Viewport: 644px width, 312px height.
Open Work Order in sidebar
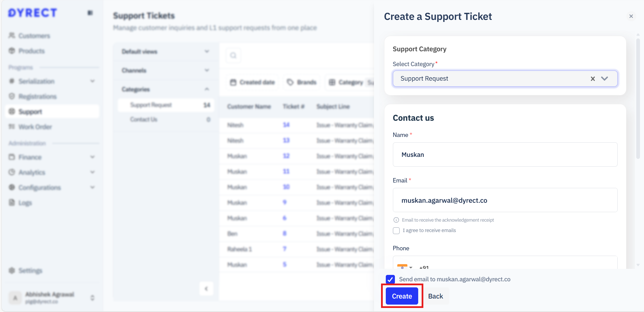pos(35,127)
